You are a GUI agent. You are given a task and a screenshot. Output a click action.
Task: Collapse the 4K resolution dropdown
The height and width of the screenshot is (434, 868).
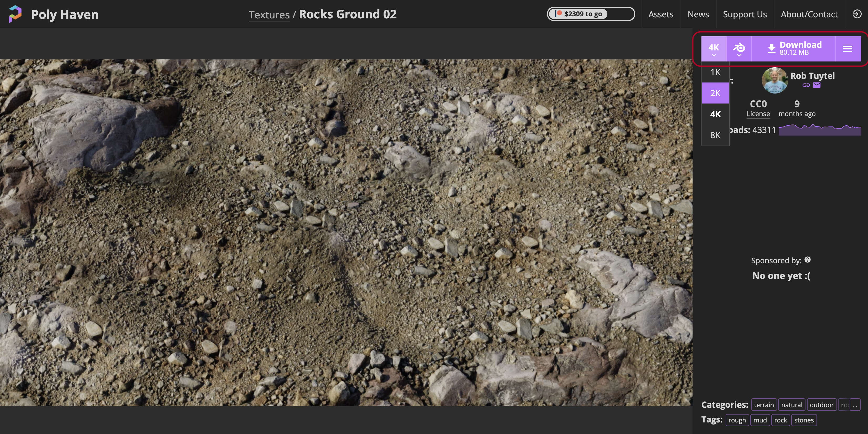pos(714,49)
